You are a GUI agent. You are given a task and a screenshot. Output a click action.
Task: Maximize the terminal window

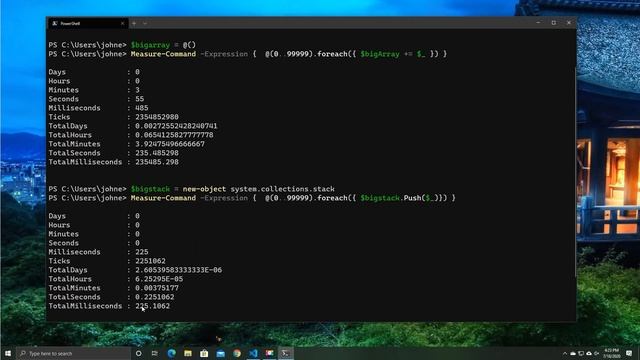click(553, 23)
